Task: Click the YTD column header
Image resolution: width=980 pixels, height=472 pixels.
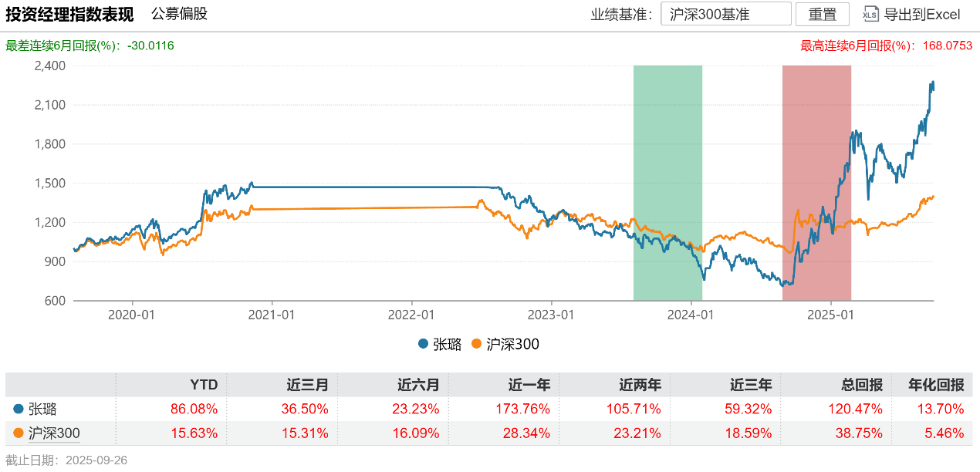Action: [204, 384]
